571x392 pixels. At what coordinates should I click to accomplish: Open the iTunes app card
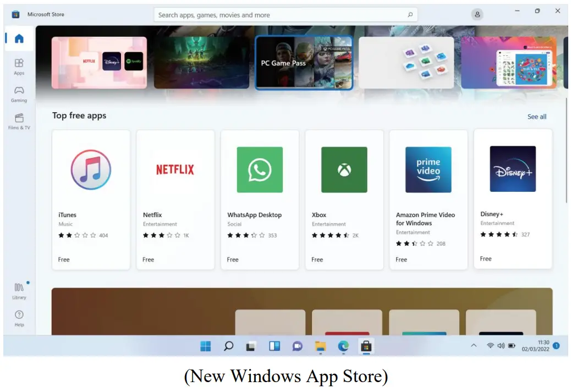91,200
